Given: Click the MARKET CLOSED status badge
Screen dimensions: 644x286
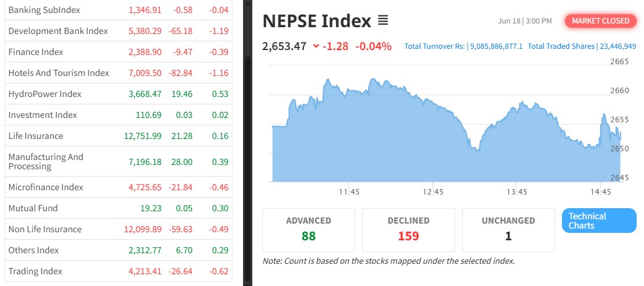Looking at the screenshot, I should tap(600, 21).
